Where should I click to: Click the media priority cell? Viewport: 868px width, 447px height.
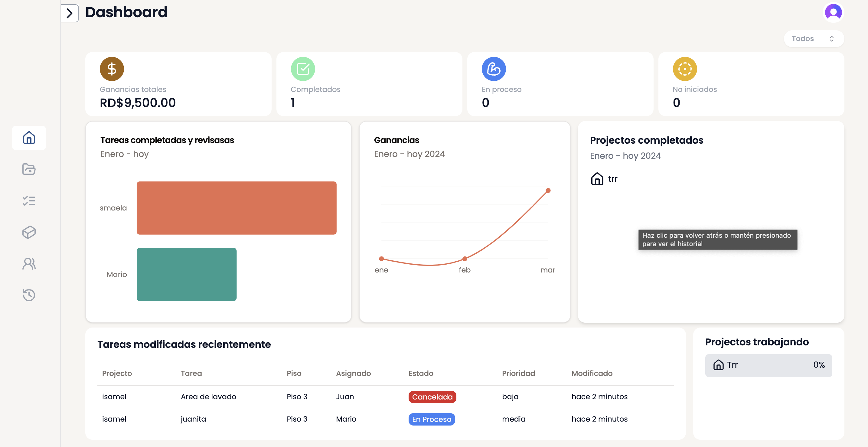pyautogui.click(x=514, y=419)
